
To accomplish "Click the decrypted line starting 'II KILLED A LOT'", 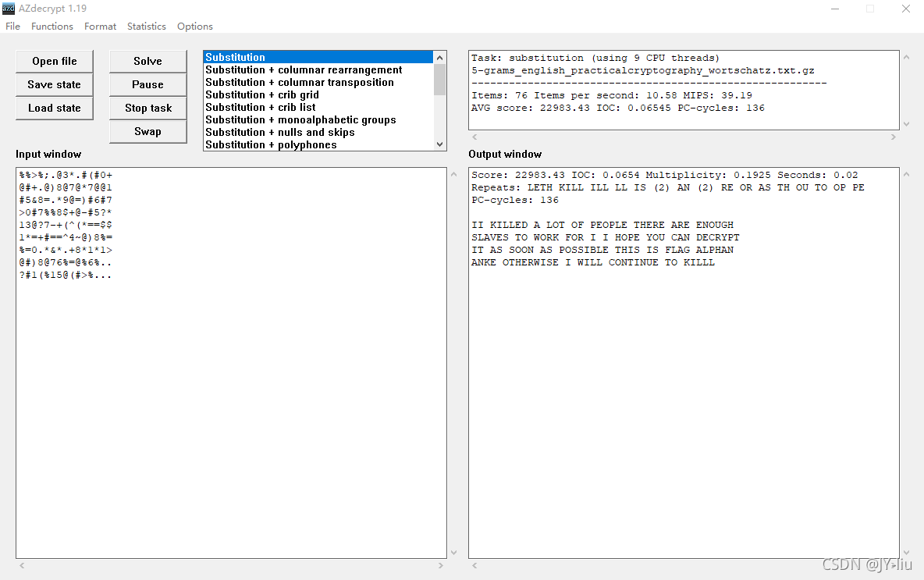I will point(602,225).
